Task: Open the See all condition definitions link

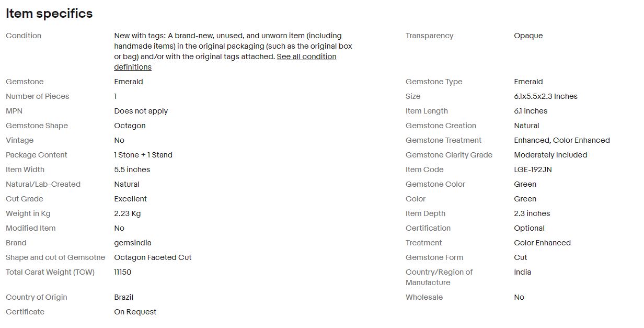Action: click(225, 62)
